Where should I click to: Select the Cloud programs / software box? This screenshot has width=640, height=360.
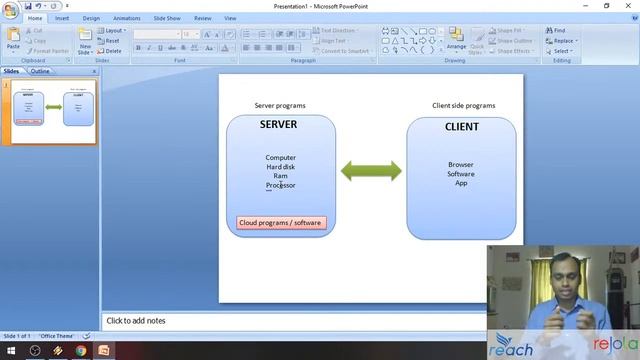(x=281, y=223)
